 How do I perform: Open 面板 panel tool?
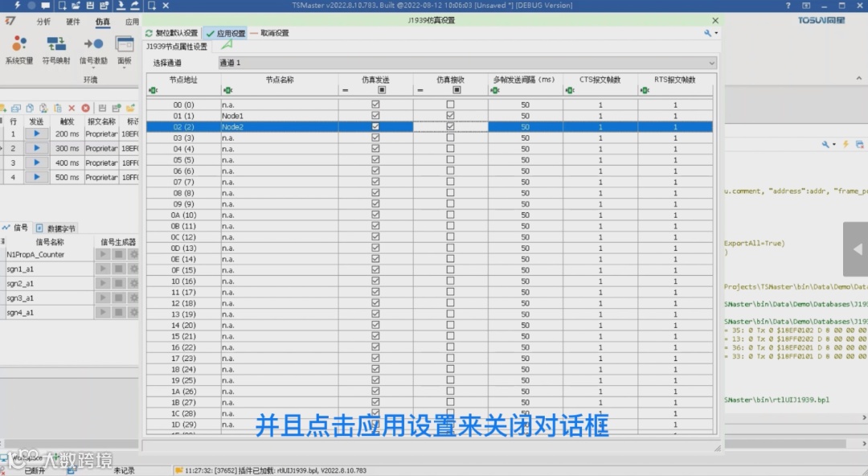pos(125,51)
